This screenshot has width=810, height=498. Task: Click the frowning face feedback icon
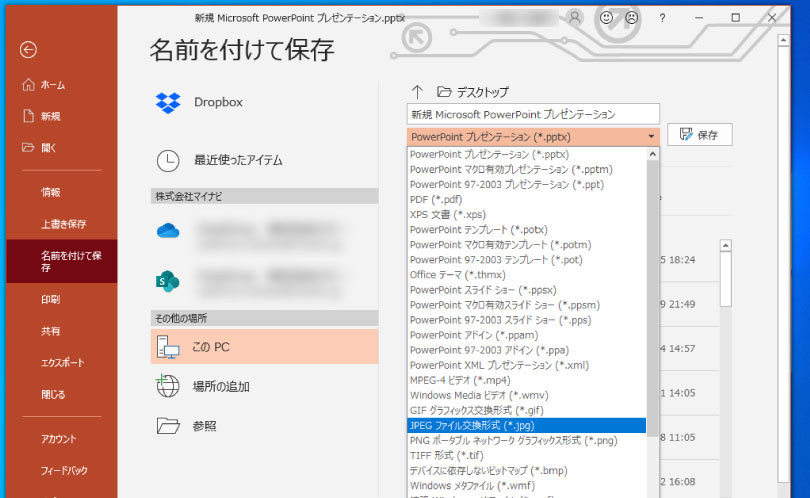[632, 17]
